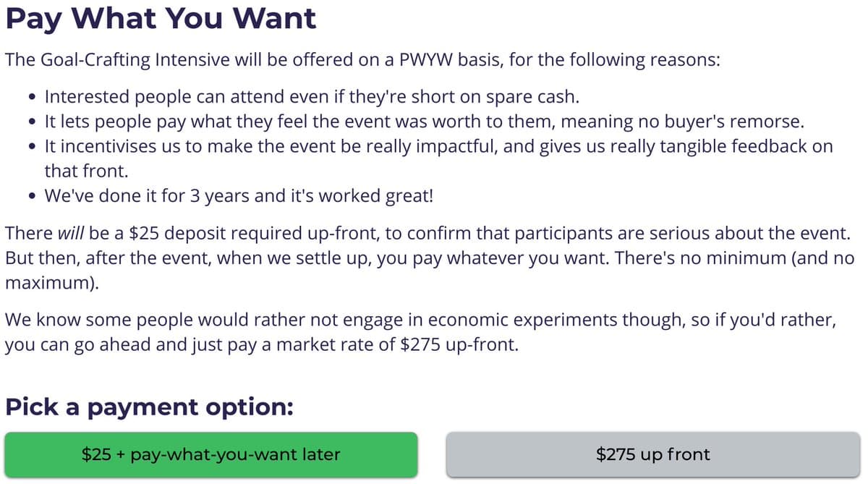Click the "Goal-Crafting Intensive" phrase in intro

[x=132, y=59]
